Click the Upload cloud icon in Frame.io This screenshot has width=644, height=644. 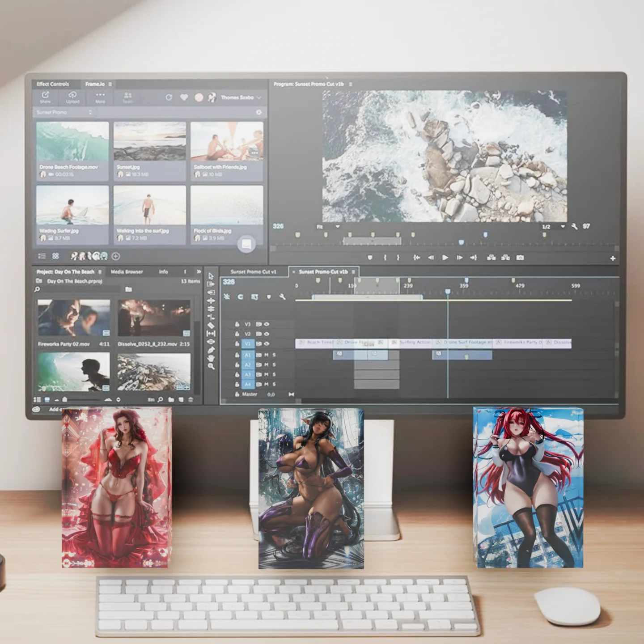pos(72,95)
